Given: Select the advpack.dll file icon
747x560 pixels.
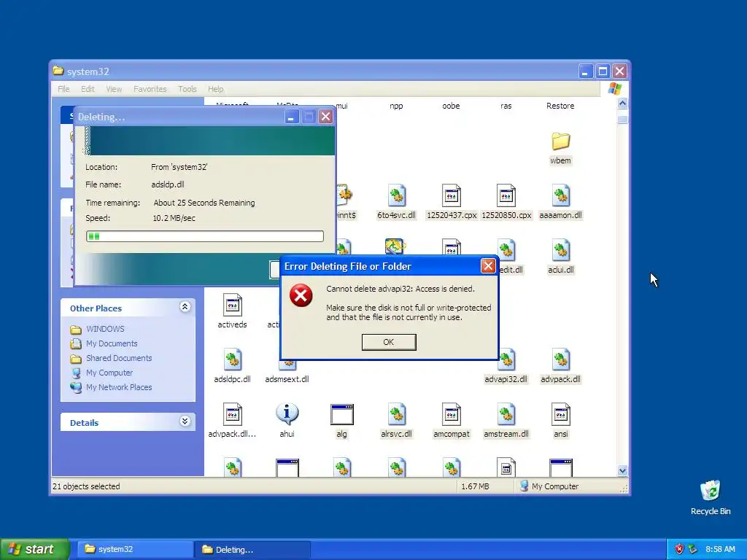Looking at the screenshot, I should (x=561, y=360).
